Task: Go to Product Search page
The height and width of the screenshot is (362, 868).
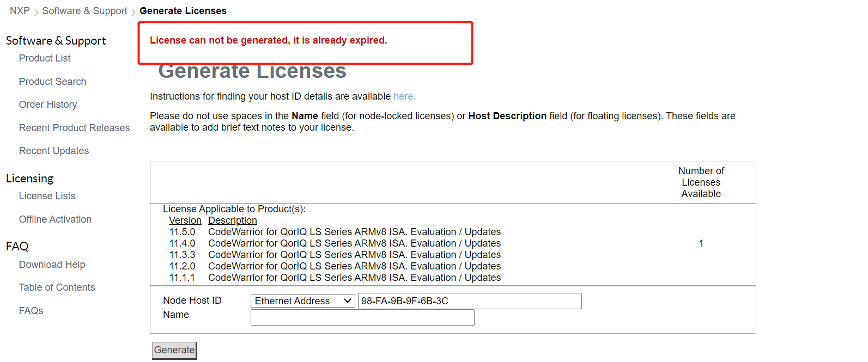Action: point(52,82)
